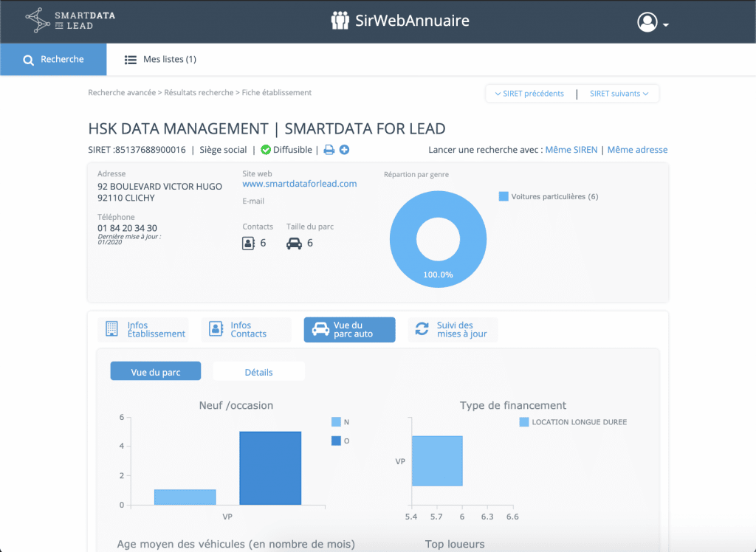Open the user account avatar menu
This screenshot has width=756, height=552.
pyautogui.click(x=647, y=21)
